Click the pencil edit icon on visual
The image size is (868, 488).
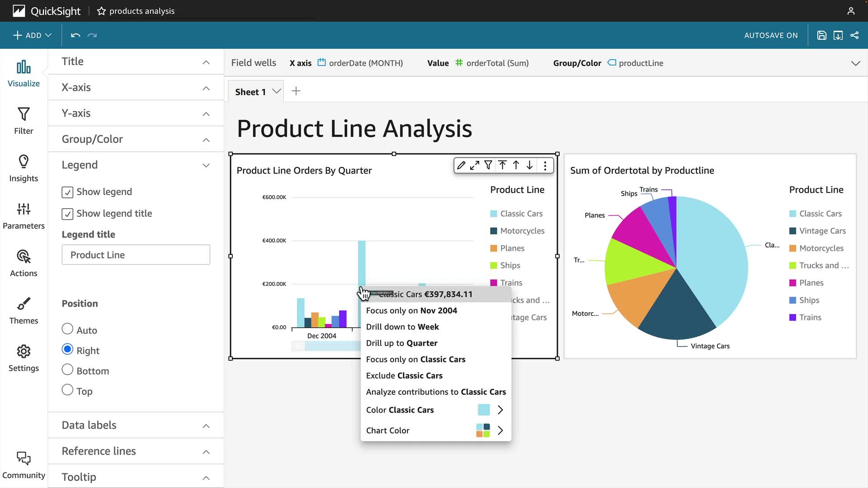461,165
